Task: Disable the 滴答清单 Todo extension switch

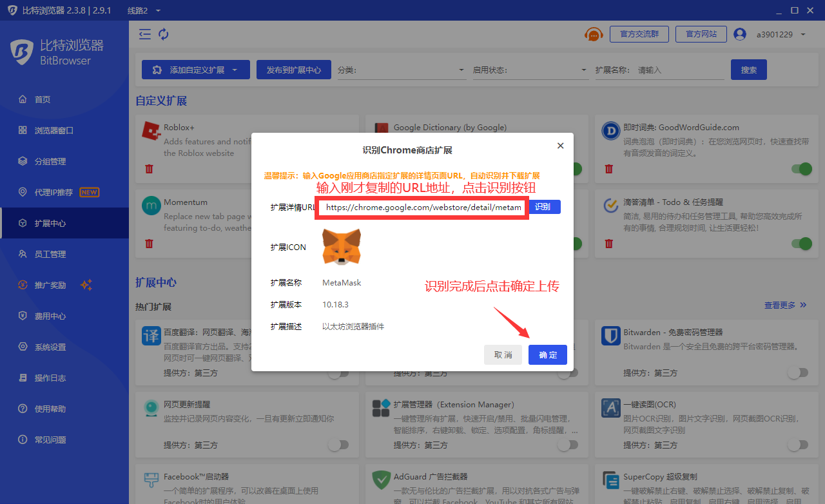Action: pos(801,244)
